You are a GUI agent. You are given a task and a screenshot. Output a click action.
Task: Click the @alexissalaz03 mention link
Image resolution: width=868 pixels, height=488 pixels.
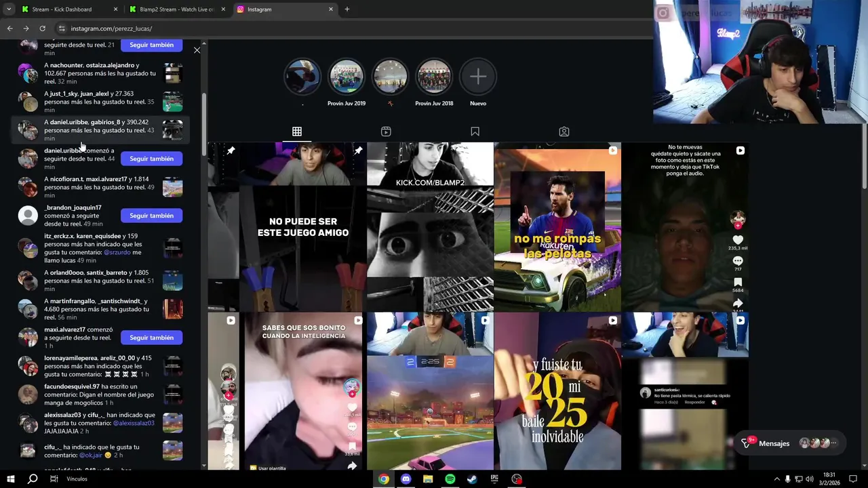tap(134, 423)
